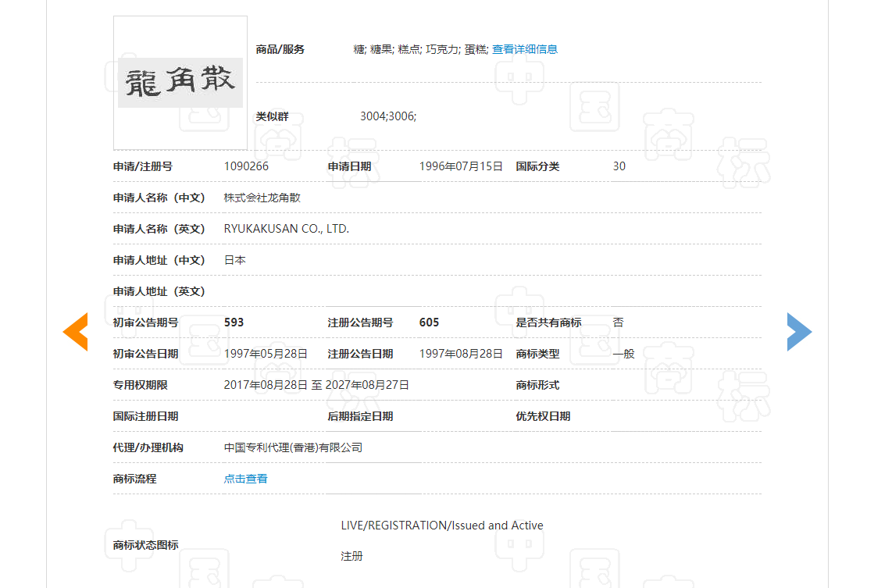This screenshot has height=588, width=892.
Task: Click the 申请/注册号 label
Action: 143,166
